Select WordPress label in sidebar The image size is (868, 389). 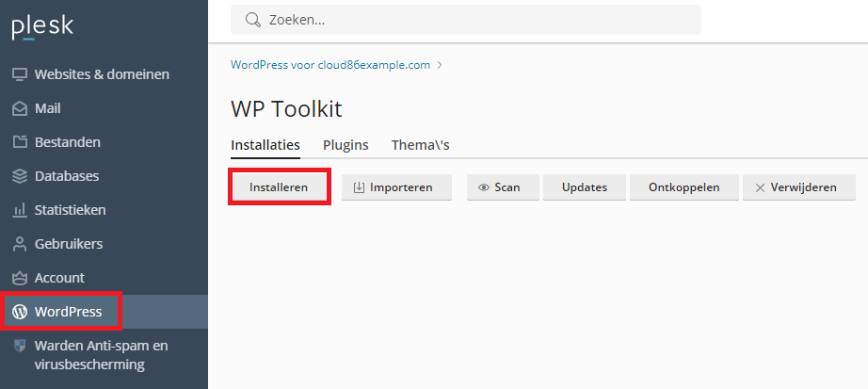(68, 312)
